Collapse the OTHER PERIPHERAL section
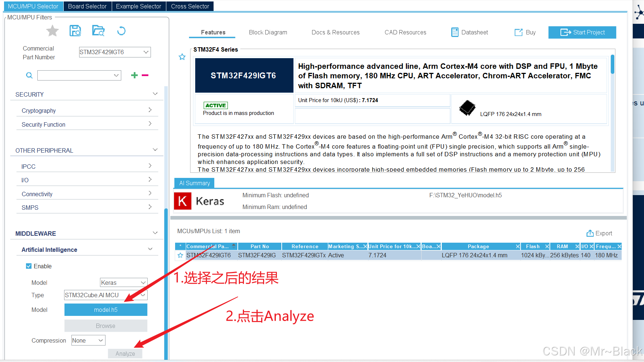 [155, 150]
